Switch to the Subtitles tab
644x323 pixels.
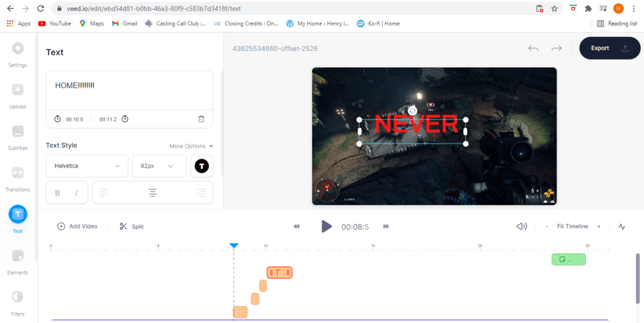[x=18, y=136]
